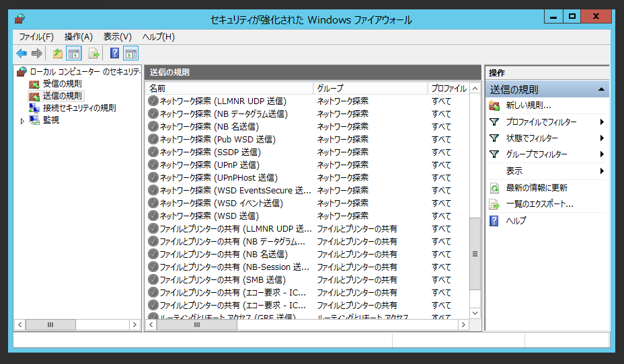Select rule ファイルとプリンターの共有 (NB-Session 送...

(x=235, y=267)
